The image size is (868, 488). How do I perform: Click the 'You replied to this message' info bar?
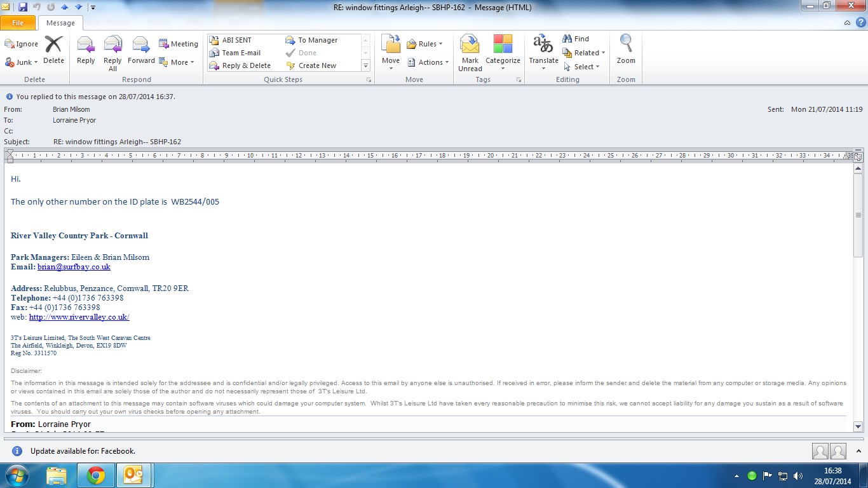click(95, 97)
